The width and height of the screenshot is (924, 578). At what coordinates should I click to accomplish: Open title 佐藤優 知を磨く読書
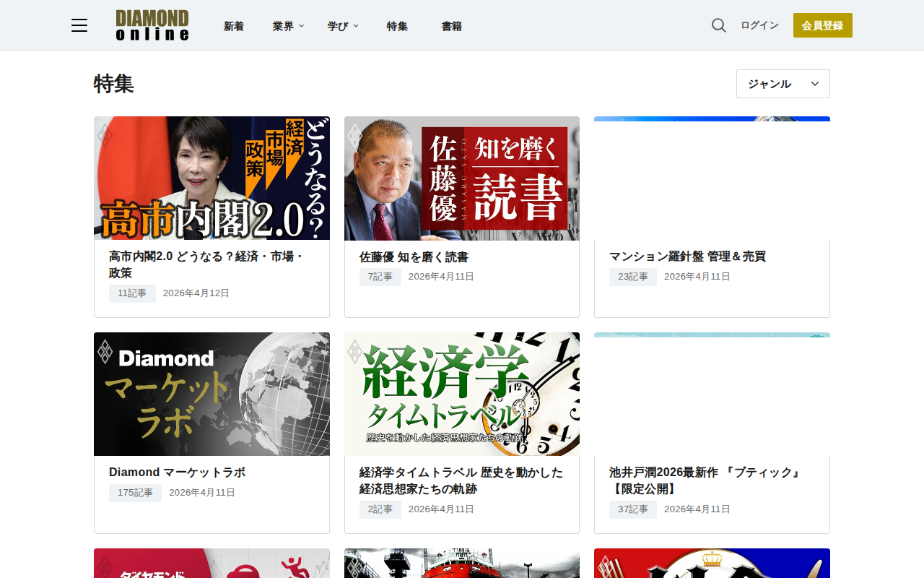coord(414,257)
